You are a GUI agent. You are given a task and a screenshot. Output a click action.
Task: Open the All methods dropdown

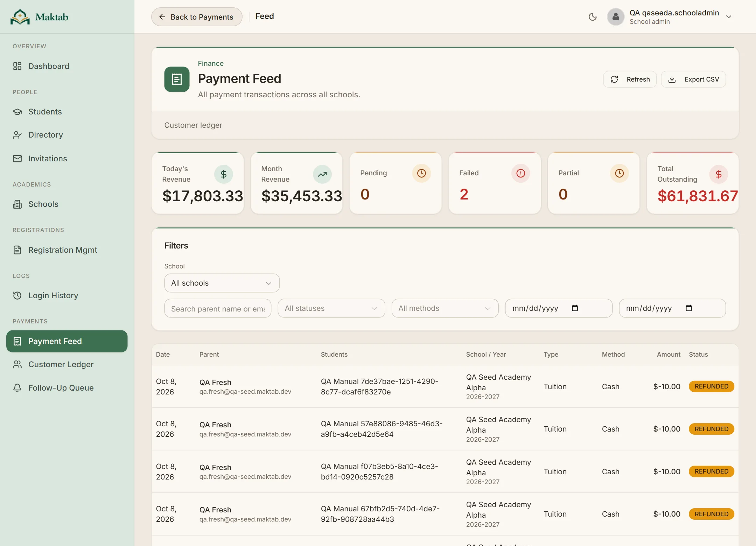445,308
